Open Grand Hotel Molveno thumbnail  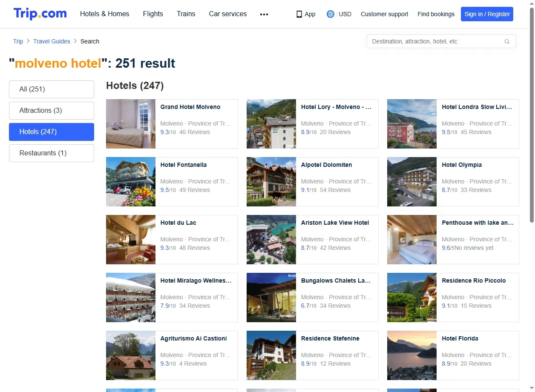(131, 124)
